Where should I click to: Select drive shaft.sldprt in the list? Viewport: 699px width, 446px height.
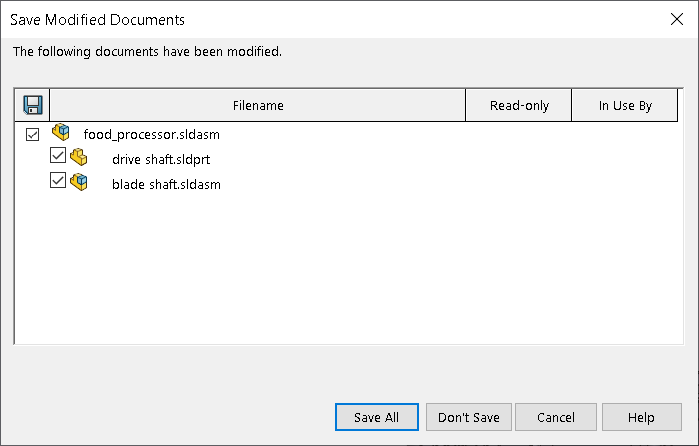[160, 159]
